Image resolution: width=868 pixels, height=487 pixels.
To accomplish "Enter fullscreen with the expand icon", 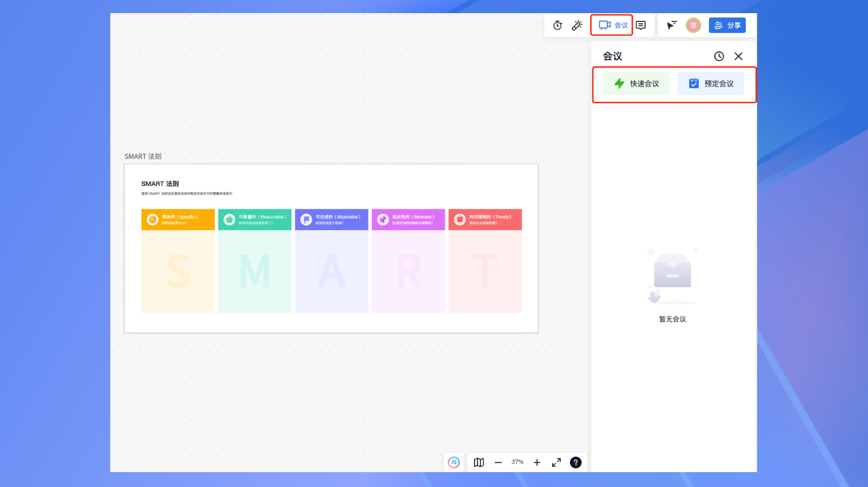I will click(x=556, y=462).
